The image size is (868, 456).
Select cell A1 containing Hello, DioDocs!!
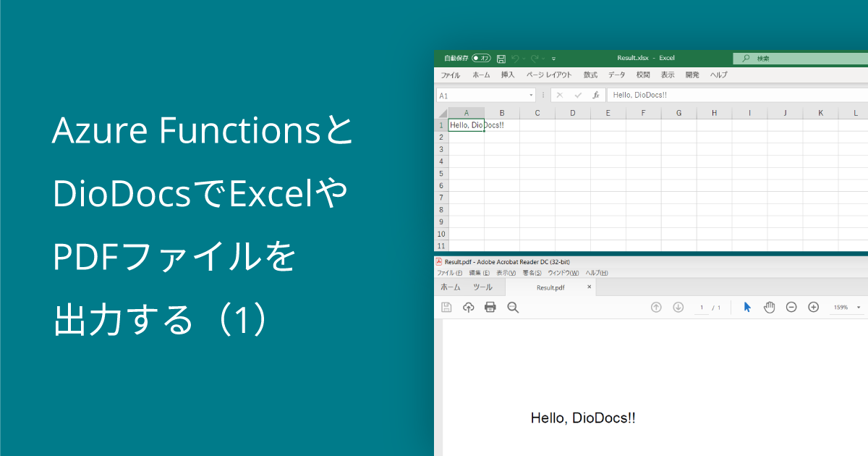pos(467,125)
